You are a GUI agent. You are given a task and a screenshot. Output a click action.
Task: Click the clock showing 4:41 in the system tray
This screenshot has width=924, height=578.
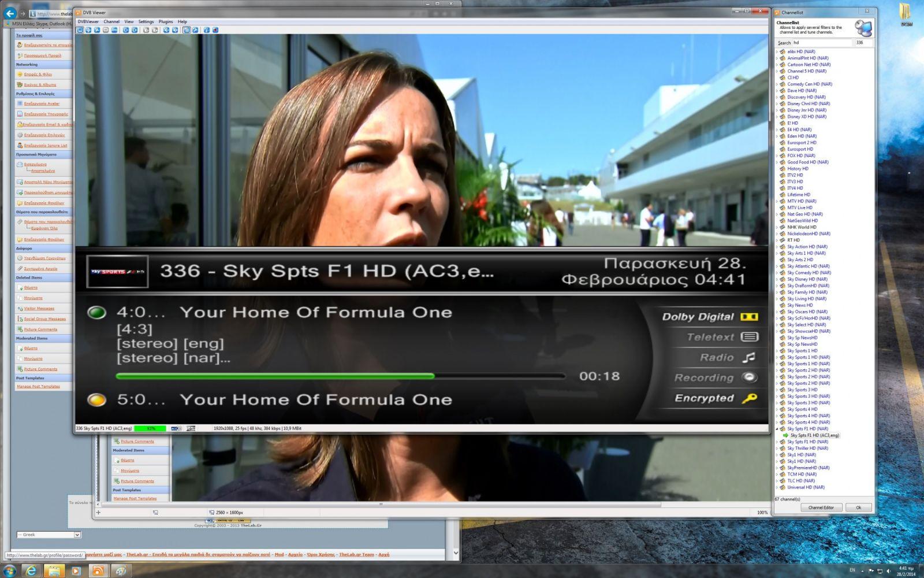906,571
